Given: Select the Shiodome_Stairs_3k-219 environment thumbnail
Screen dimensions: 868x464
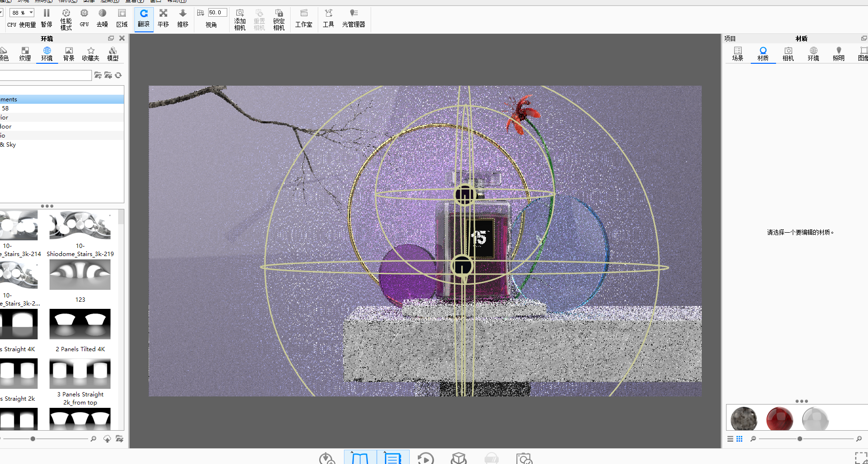Looking at the screenshot, I should click(x=80, y=234).
